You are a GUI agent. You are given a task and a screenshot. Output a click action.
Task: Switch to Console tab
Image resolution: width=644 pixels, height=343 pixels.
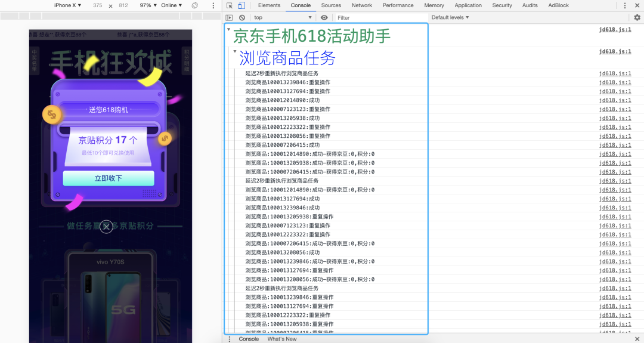(301, 5)
